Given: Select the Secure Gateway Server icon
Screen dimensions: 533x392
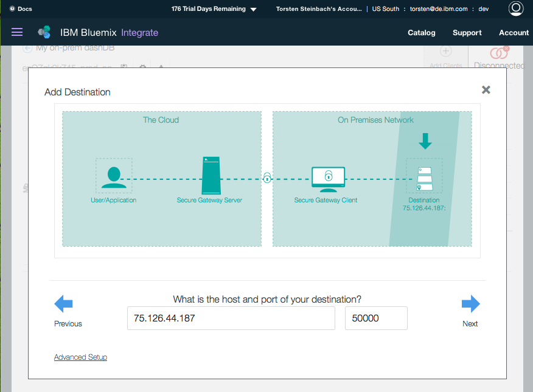Looking at the screenshot, I should pos(211,175).
